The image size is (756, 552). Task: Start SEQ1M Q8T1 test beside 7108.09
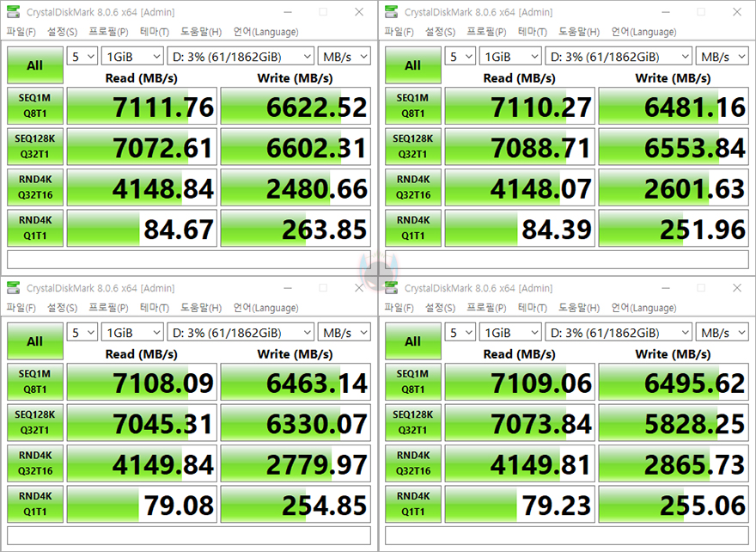pyautogui.click(x=35, y=382)
